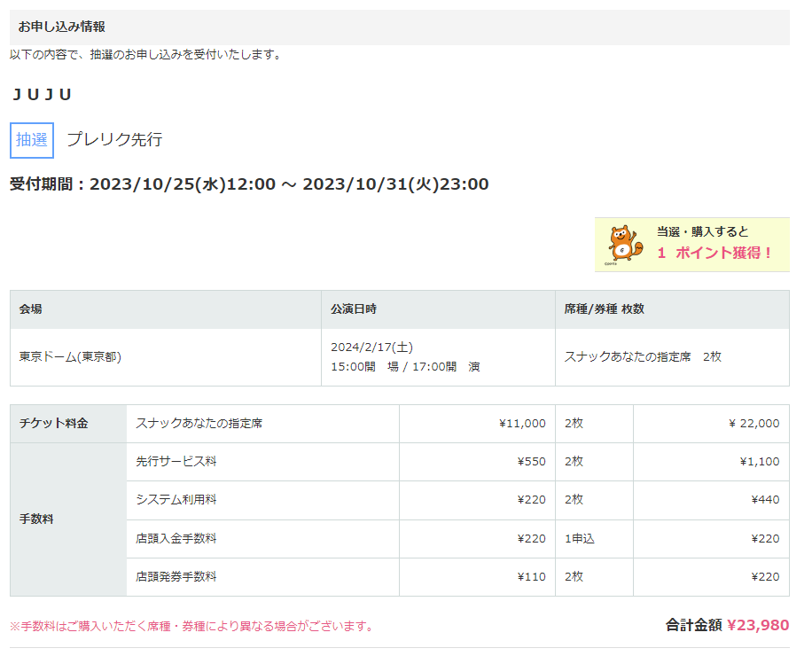
Task: Click the 手数料 row header
Action: pos(36,519)
